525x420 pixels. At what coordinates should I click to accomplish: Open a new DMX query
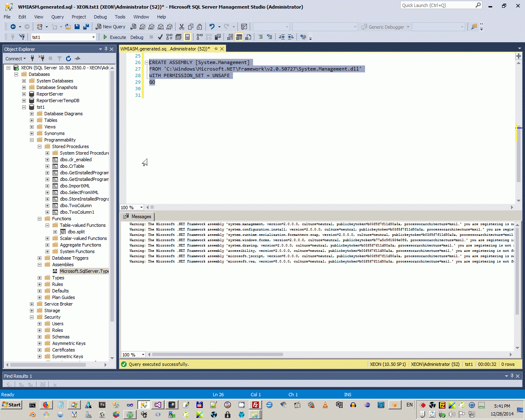[x=151, y=27]
